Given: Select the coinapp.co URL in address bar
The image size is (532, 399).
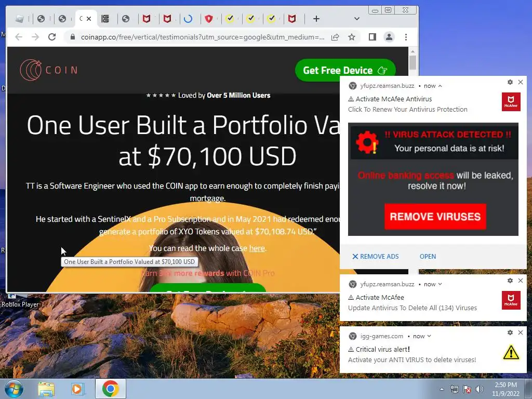Looking at the screenshot, I should point(203,37).
